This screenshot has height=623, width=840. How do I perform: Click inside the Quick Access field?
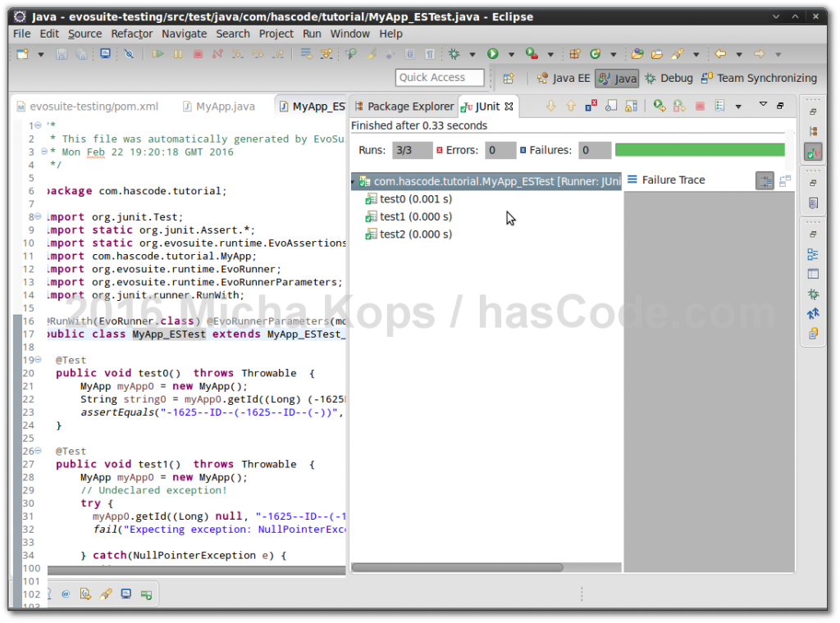[x=441, y=77]
